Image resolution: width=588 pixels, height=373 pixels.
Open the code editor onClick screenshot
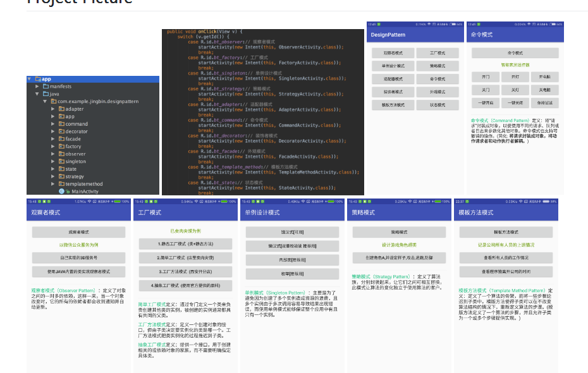pyautogui.click(x=262, y=112)
